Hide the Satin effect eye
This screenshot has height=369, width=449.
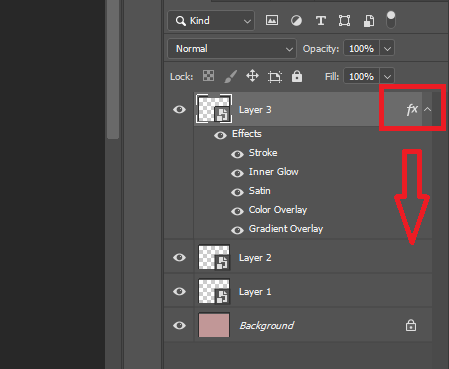(237, 192)
